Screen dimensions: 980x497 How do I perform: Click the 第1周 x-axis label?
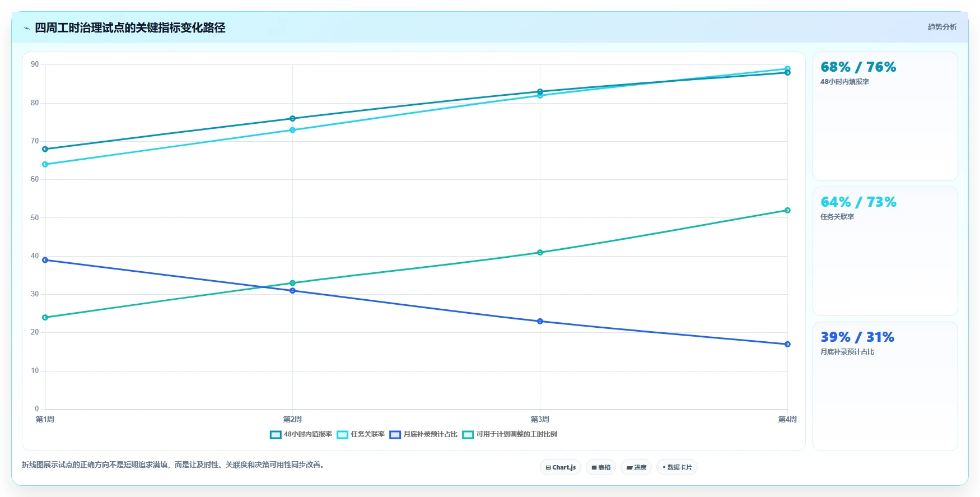pyautogui.click(x=45, y=419)
